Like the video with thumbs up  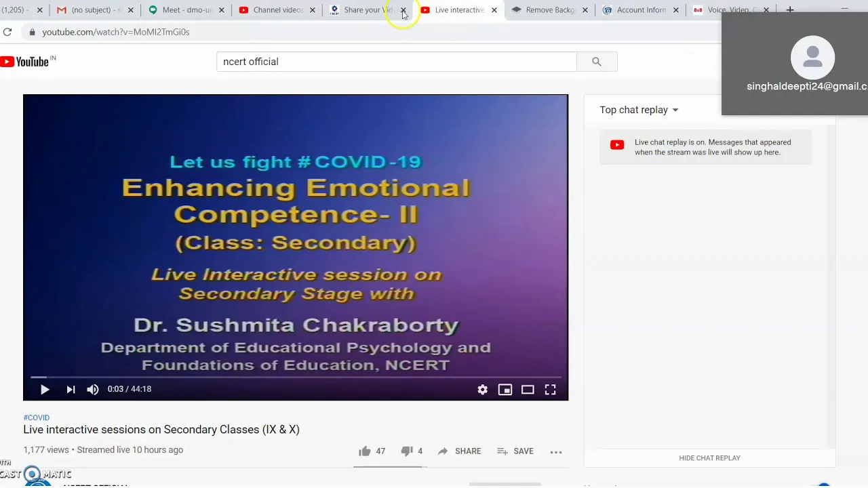(x=372, y=451)
